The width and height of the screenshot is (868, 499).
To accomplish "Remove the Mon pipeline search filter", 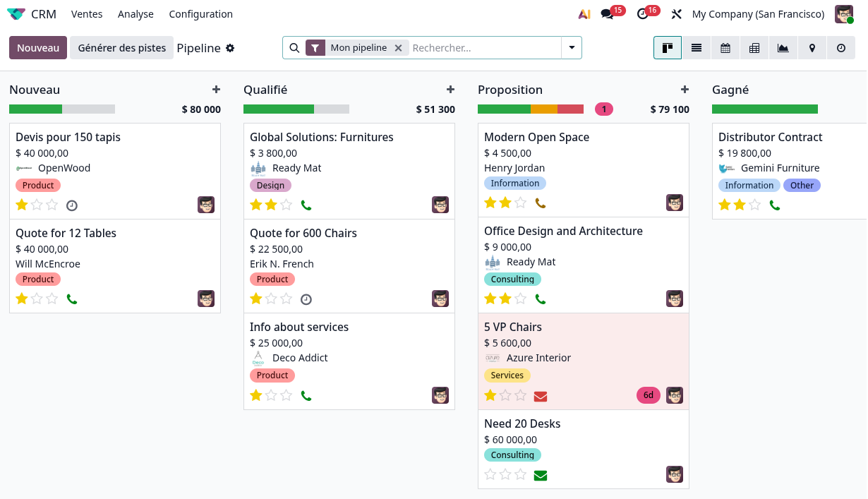I will 398,47.
